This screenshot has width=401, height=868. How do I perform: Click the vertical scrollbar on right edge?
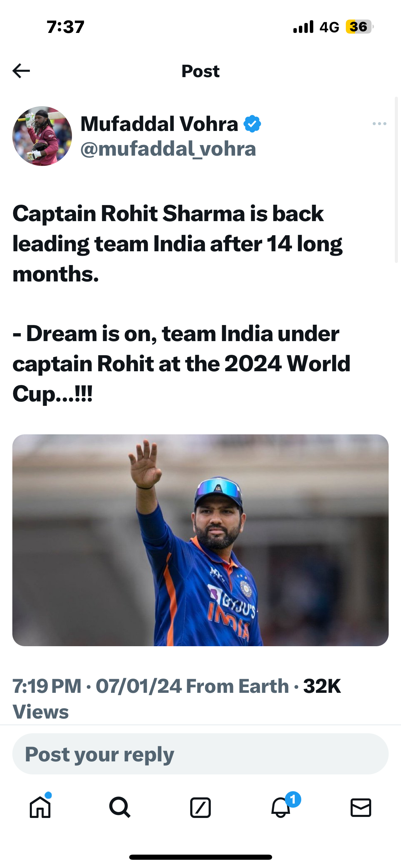(x=397, y=180)
